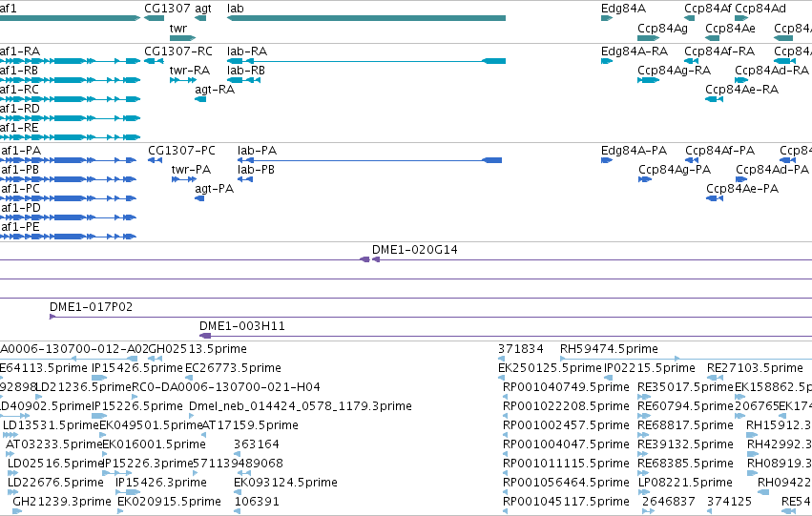Click the LD22676.5prime EST label
This screenshot has height=516, width=812.
pyautogui.click(x=55, y=483)
